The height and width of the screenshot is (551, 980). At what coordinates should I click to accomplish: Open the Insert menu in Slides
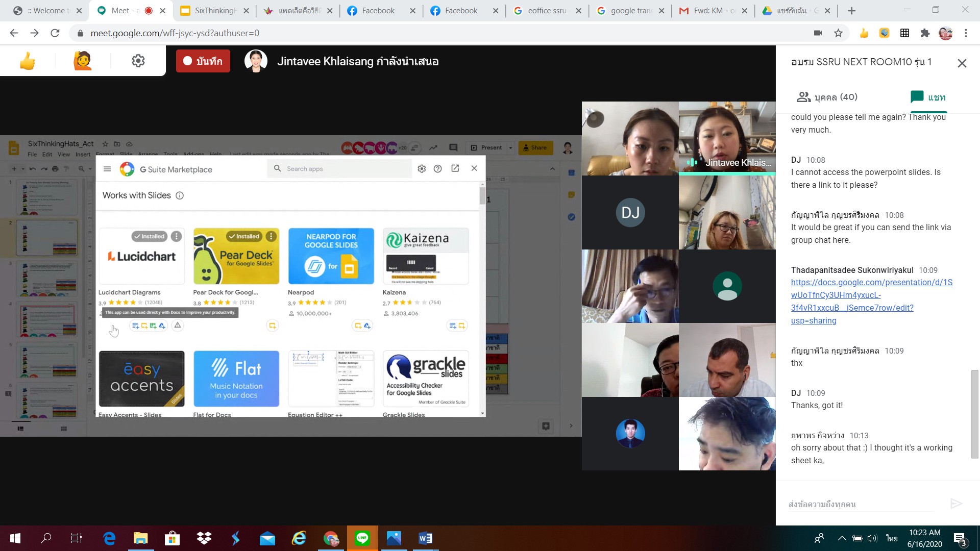pyautogui.click(x=83, y=154)
